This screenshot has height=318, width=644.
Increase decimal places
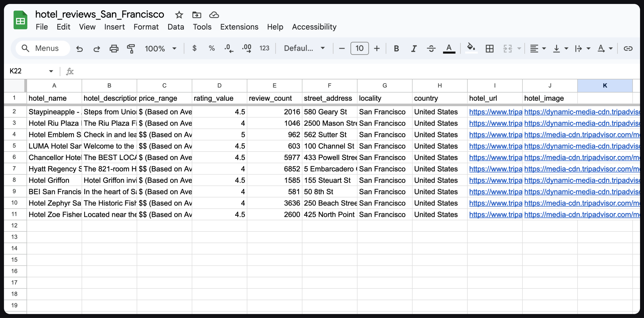coord(247,48)
